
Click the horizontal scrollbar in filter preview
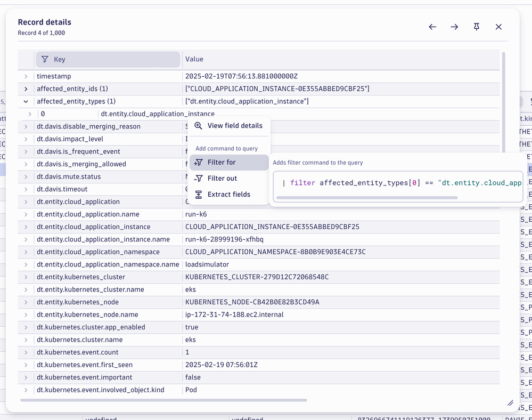366,198
